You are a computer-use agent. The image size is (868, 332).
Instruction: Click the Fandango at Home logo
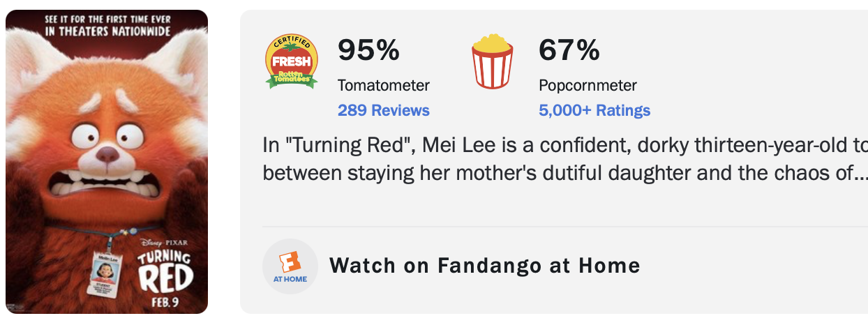(290, 266)
